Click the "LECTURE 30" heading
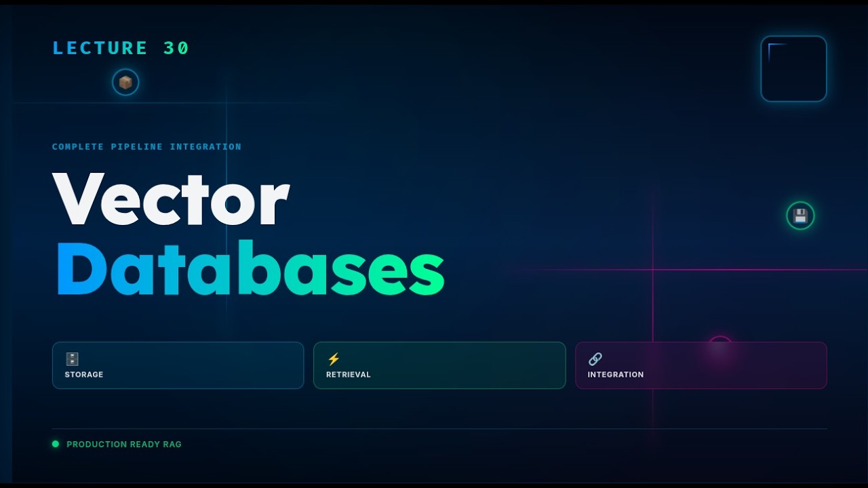The height and width of the screenshot is (488, 868). [x=121, y=48]
